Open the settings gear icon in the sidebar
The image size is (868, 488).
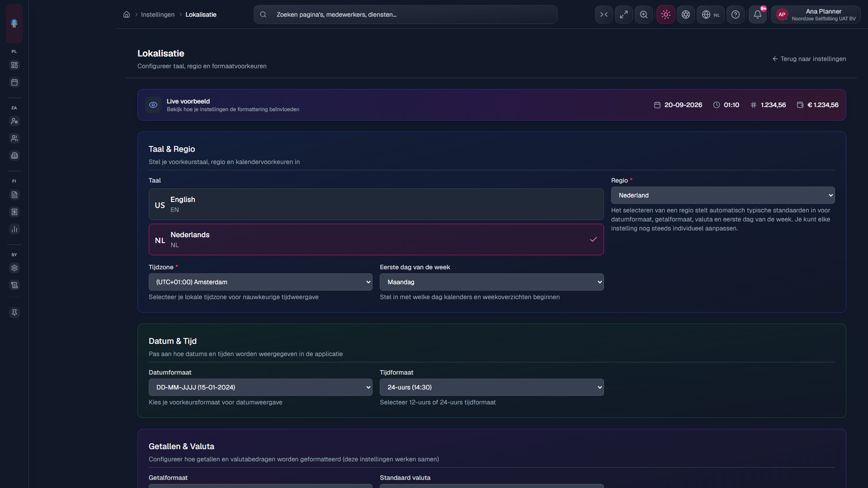[14, 268]
